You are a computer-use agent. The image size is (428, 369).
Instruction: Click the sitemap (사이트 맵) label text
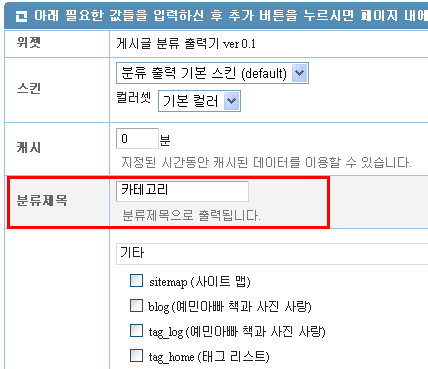pyautogui.click(x=200, y=282)
